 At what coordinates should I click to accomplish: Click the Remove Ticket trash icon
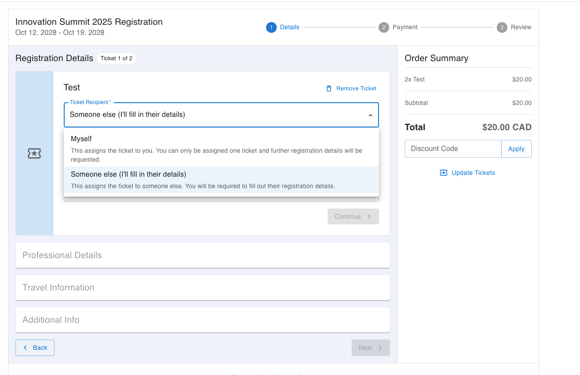pos(329,88)
